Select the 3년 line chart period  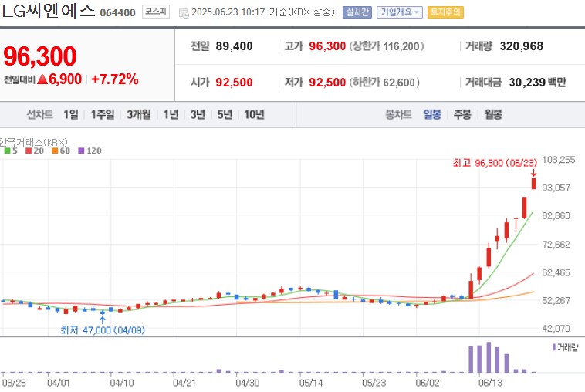(x=198, y=114)
